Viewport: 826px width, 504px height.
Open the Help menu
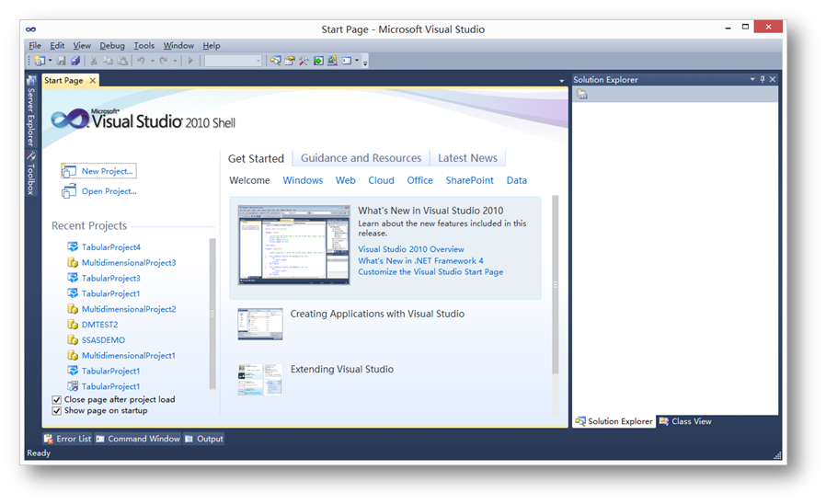[x=212, y=46]
